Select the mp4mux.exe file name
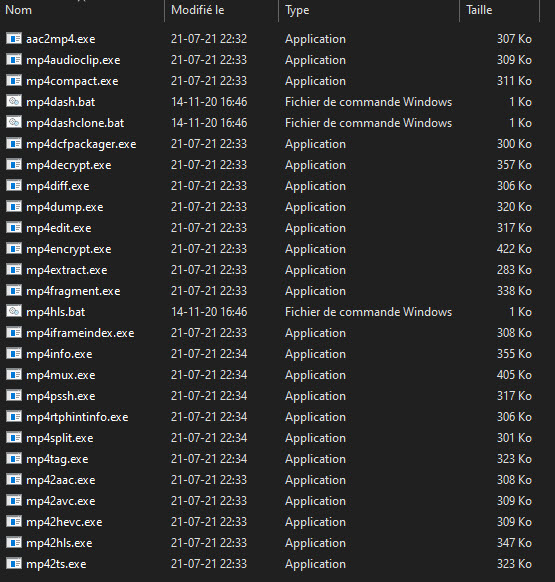Viewport: 555px width, 582px height. 61,375
